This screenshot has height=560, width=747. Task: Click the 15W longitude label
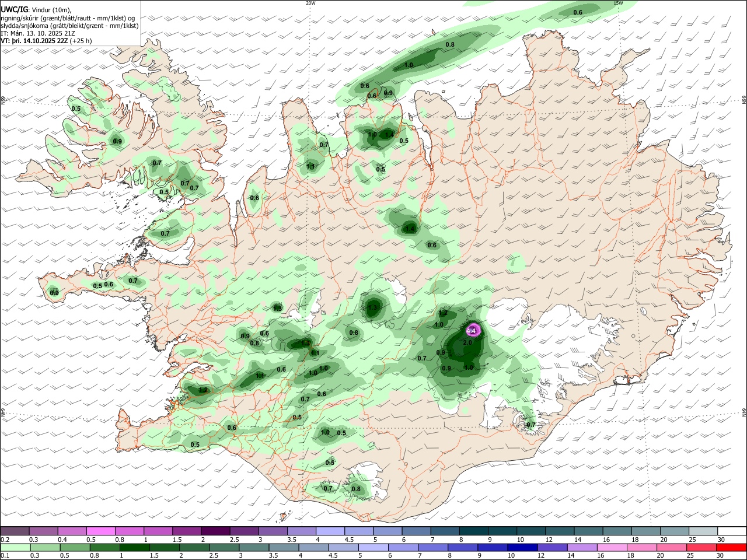[x=618, y=3]
